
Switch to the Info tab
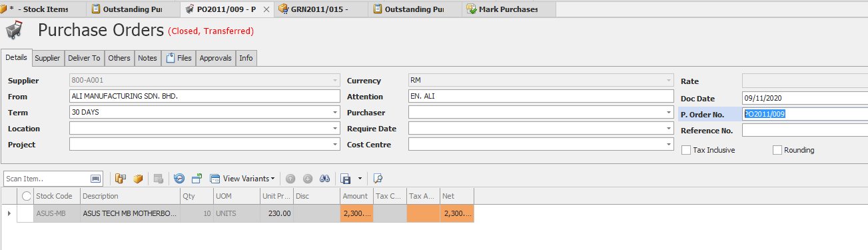(246, 58)
